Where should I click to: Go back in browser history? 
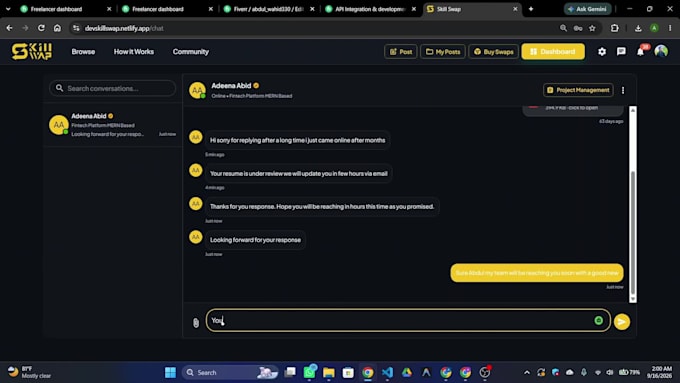coord(10,28)
